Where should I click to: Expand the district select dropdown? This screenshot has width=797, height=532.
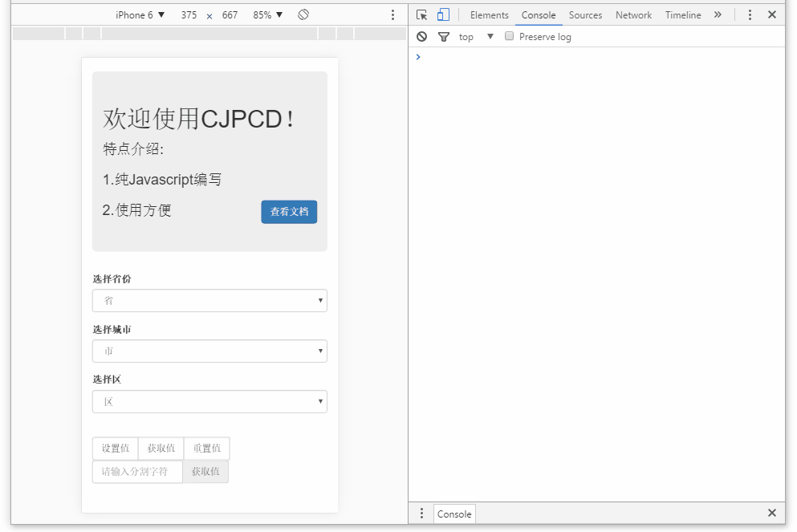tap(209, 401)
